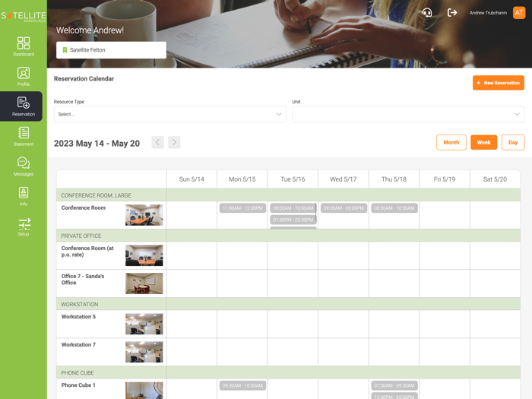Click the New Reservation button
This screenshot has height=399, width=532.
[499, 83]
